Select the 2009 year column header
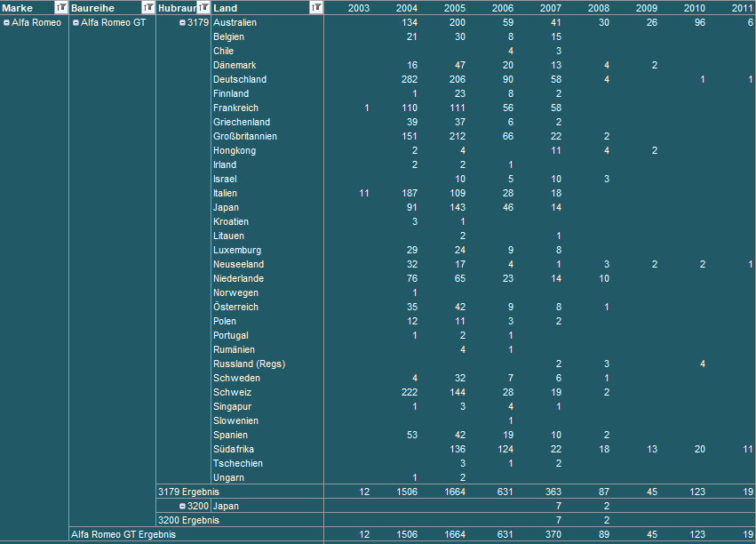The image size is (756, 544). pyautogui.click(x=647, y=8)
